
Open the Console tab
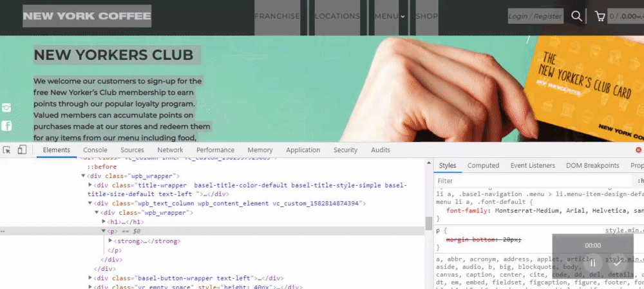coord(95,150)
